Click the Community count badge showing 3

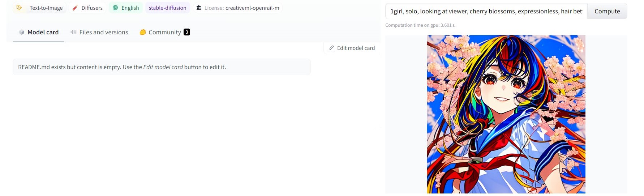(x=187, y=32)
